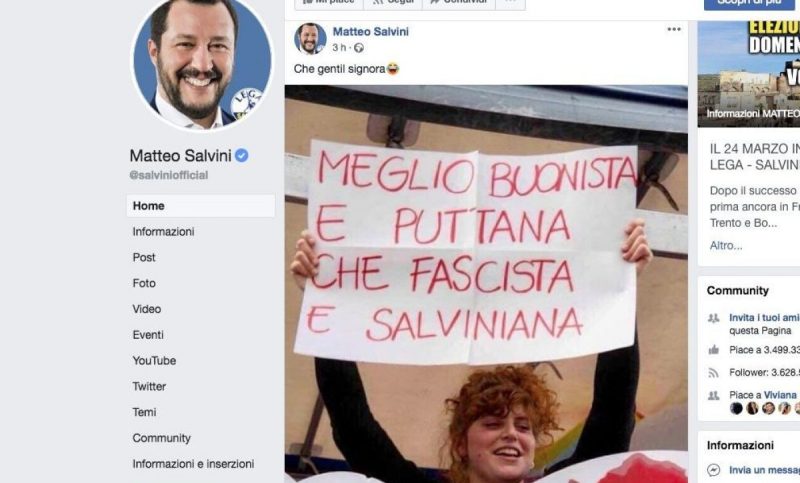
Task: Open the @salviniofficial handle link
Action: click(x=168, y=175)
